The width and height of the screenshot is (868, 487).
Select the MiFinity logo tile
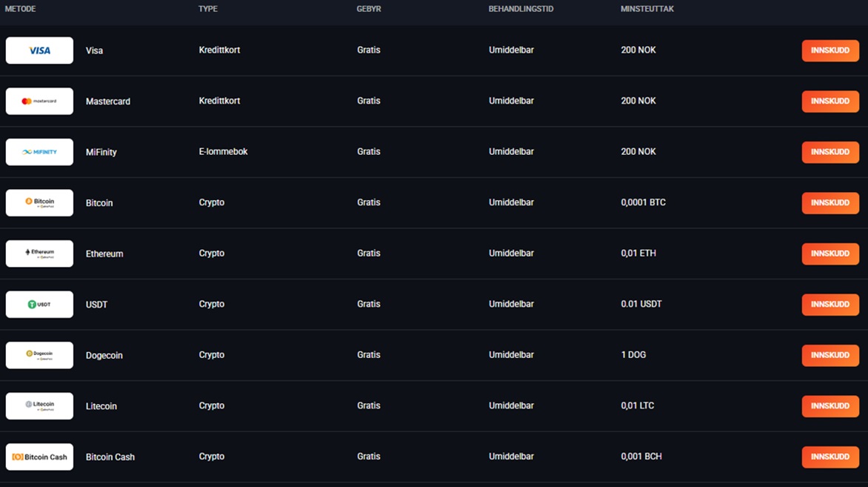click(39, 152)
